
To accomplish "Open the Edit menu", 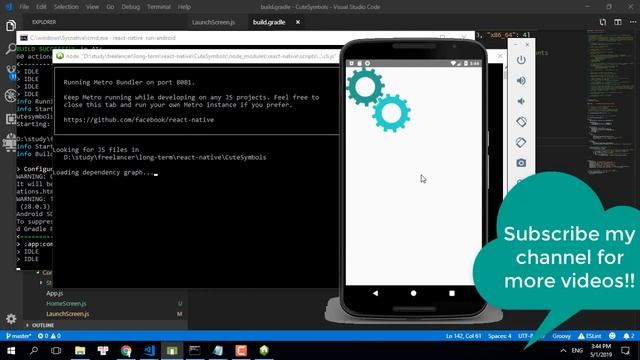I will [x=41, y=7].
